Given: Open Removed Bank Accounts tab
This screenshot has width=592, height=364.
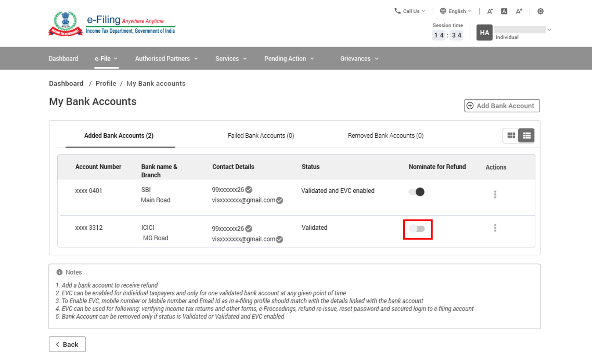Looking at the screenshot, I should pyautogui.click(x=386, y=135).
